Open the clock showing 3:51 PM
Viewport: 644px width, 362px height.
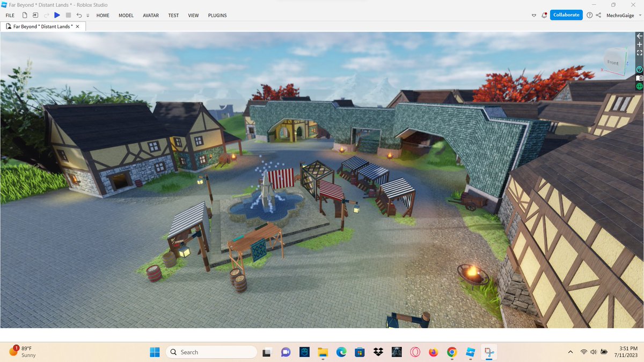coord(627,352)
